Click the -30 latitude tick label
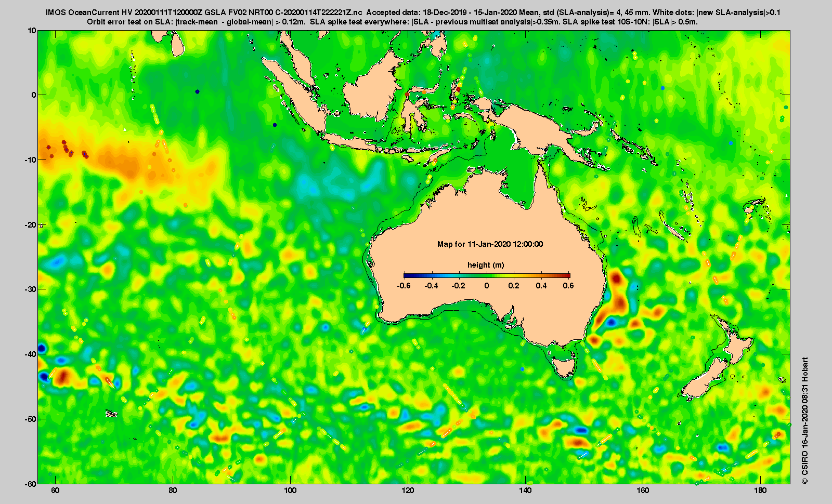The image size is (832, 504). [x=31, y=289]
